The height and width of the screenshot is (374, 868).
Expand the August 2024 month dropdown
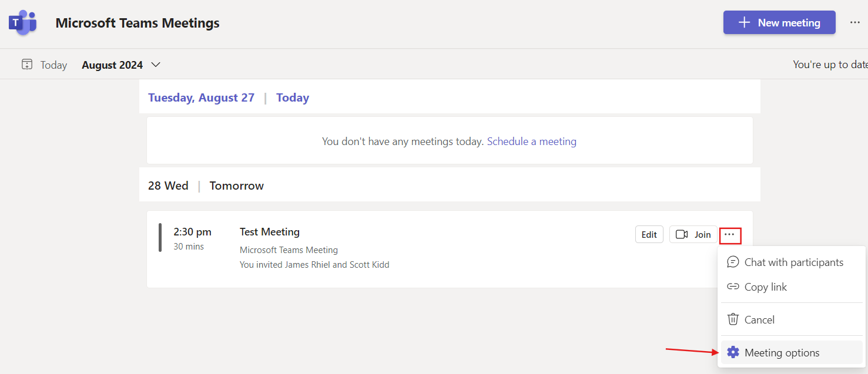(121, 65)
